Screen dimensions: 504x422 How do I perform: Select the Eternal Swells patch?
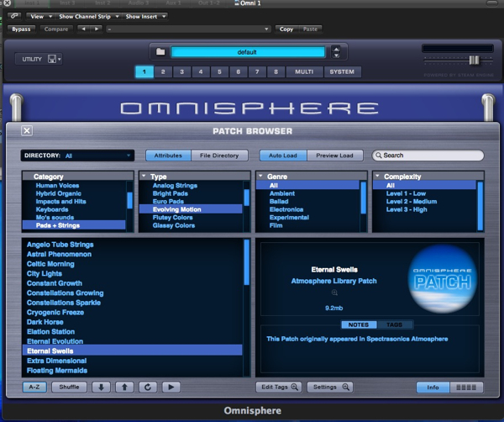132,351
